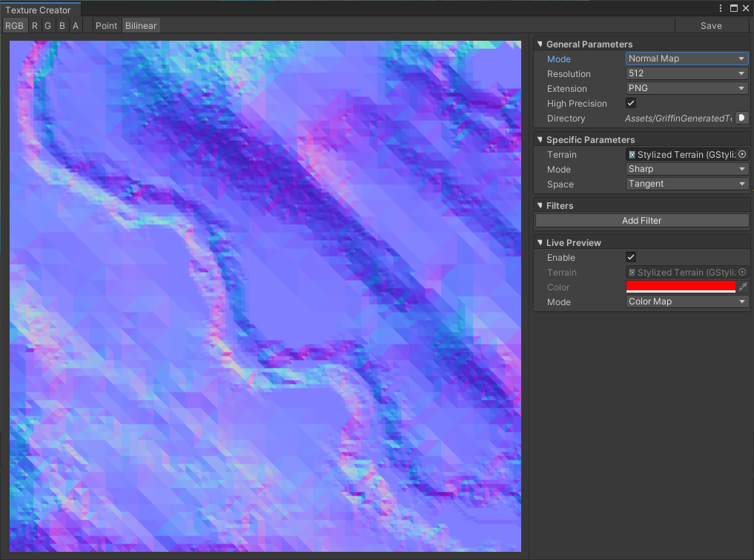754x560 pixels.
Task: Uncheck the High Precision checkbox
Action: [x=630, y=103]
